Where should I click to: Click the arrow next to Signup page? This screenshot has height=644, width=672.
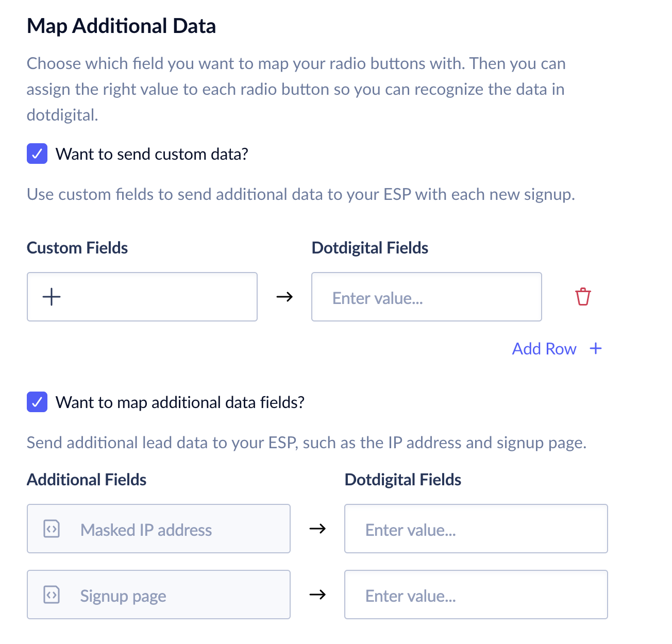pyautogui.click(x=317, y=595)
